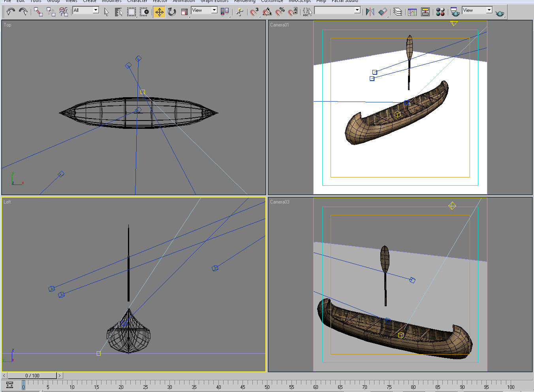Image resolution: width=534 pixels, height=392 pixels.
Task: Click the Use Pivot Point Center icon
Action: [x=225, y=12]
